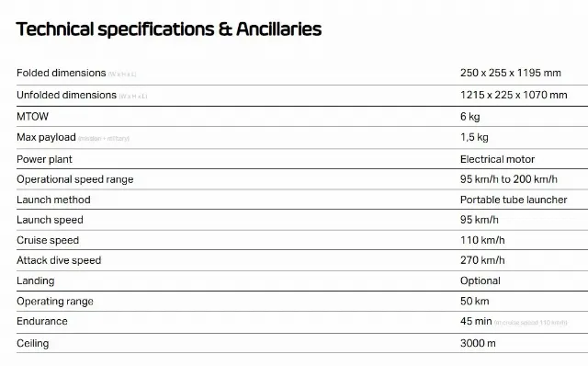588x366 pixels.
Task: Select the Max payload label
Action: (46, 137)
